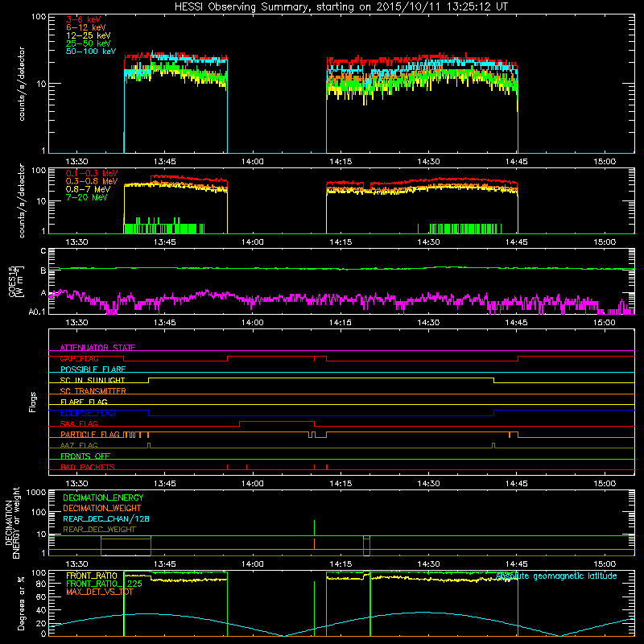This screenshot has width=644, height=644.
Task: Click the HESSI Observing Summary plot title
Action: [341, 7]
